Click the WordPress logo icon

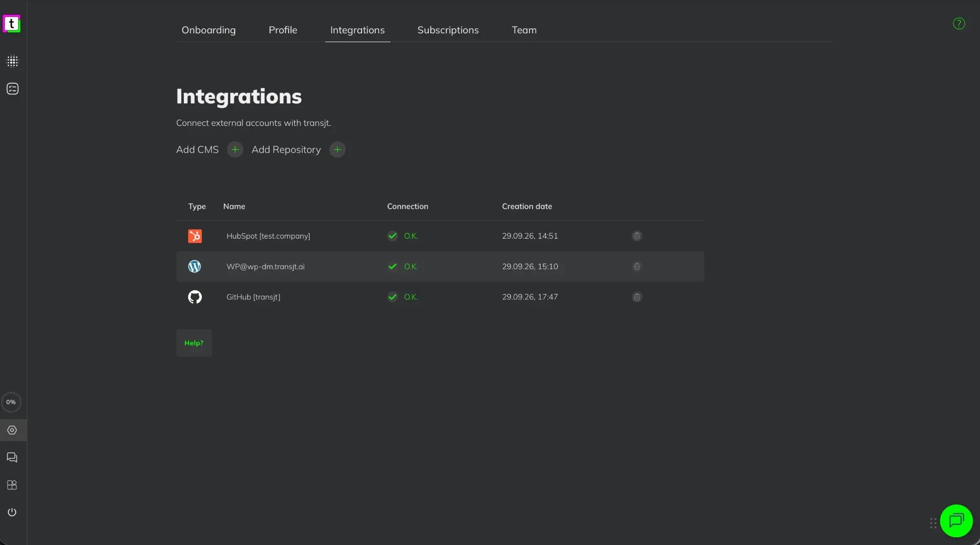[195, 266]
